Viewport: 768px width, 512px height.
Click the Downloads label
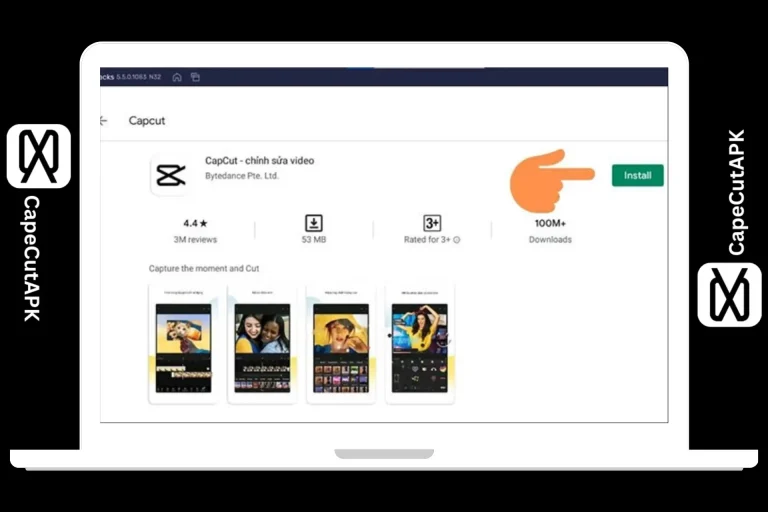point(550,240)
